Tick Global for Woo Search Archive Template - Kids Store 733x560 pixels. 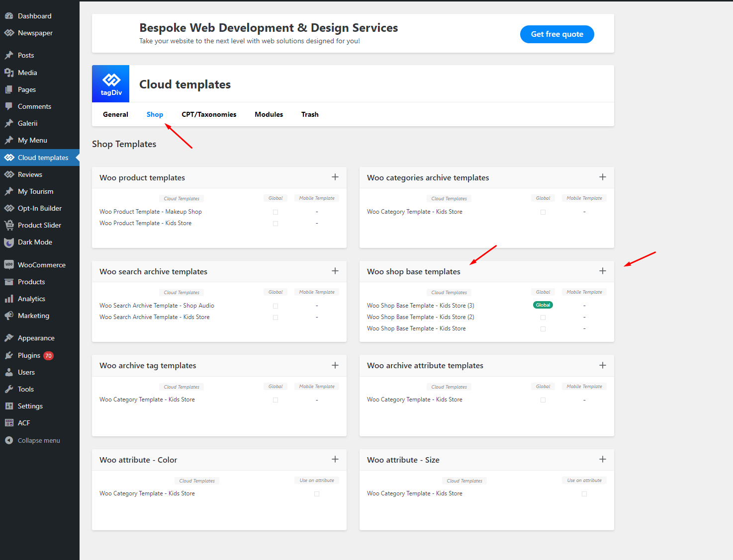(275, 318)
